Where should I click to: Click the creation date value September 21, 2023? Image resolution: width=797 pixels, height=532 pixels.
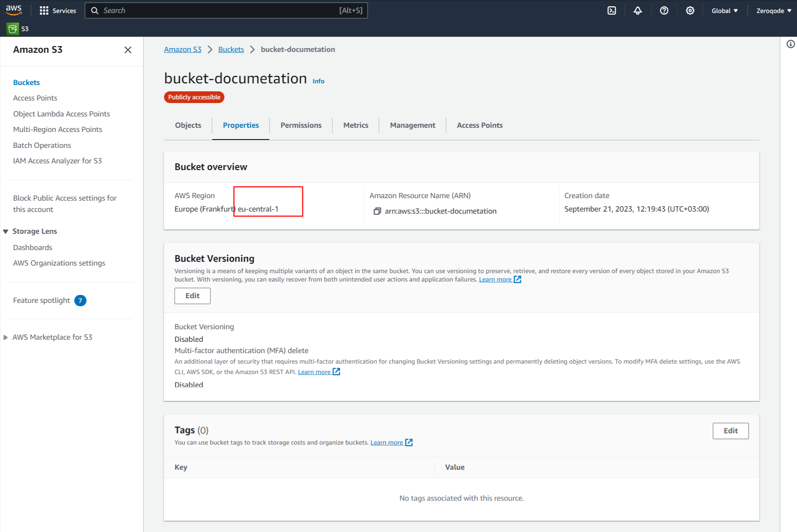click(x=636, y=209)
